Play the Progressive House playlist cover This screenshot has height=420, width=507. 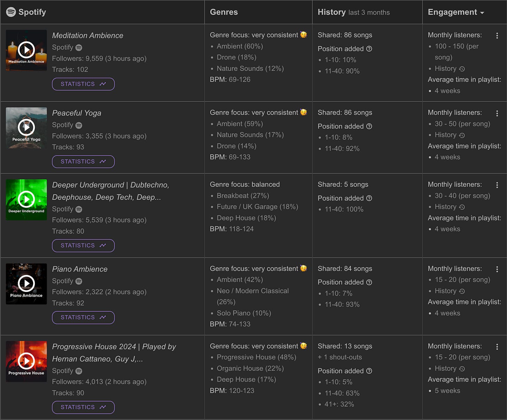(26, 361)
